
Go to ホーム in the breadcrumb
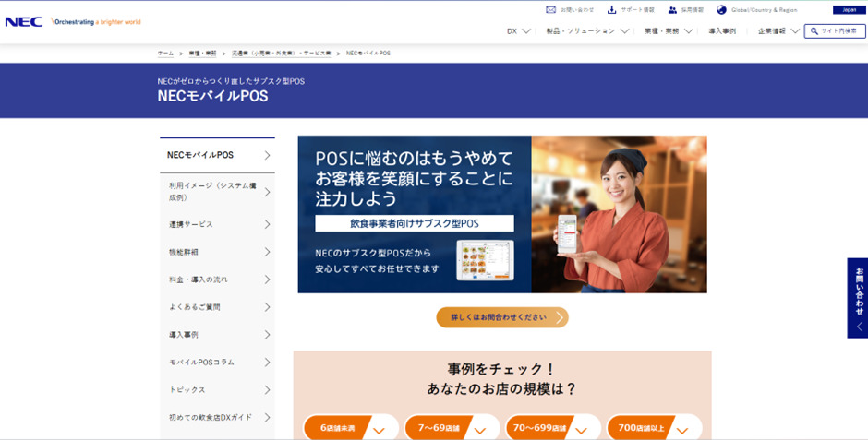coord(165,54)
